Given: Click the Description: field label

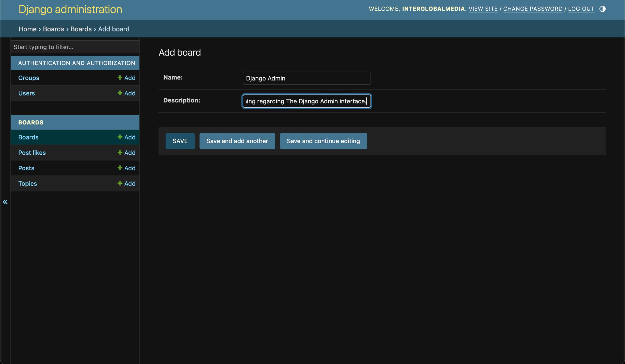Looking at the screenshot, I should pos(182,100).
